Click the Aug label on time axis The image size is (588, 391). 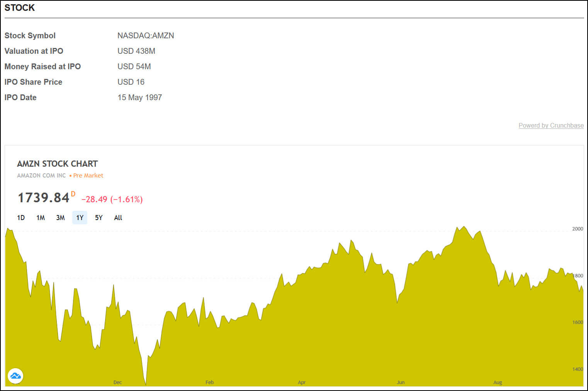click(498, 382)
